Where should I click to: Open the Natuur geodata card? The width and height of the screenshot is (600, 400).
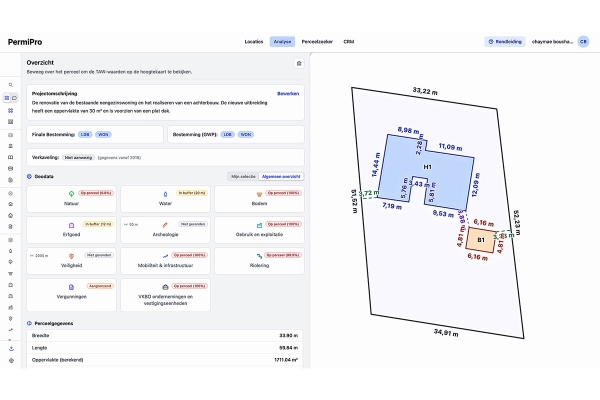click(x=72, y=199)
